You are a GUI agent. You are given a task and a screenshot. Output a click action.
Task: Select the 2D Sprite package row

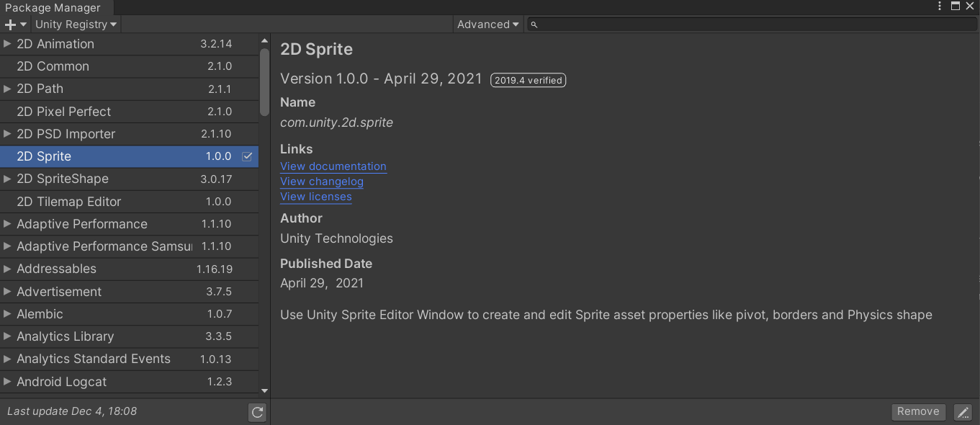click(129, 156)
